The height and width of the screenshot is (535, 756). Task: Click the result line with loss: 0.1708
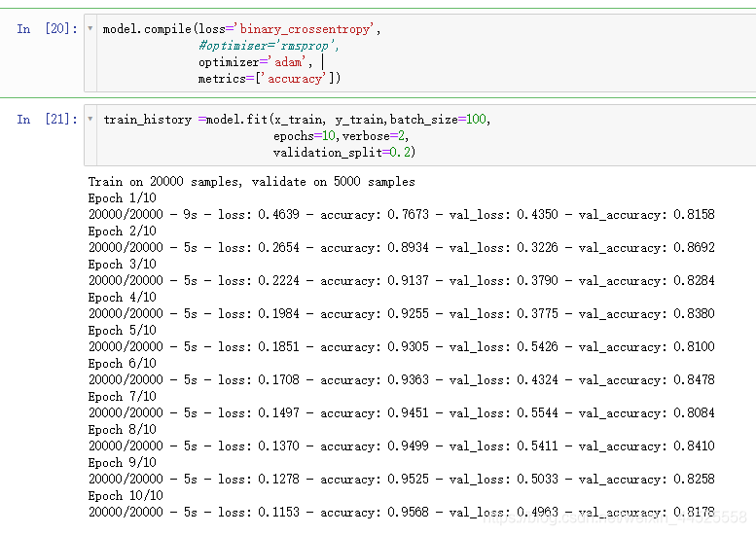[x=401, y=379]
